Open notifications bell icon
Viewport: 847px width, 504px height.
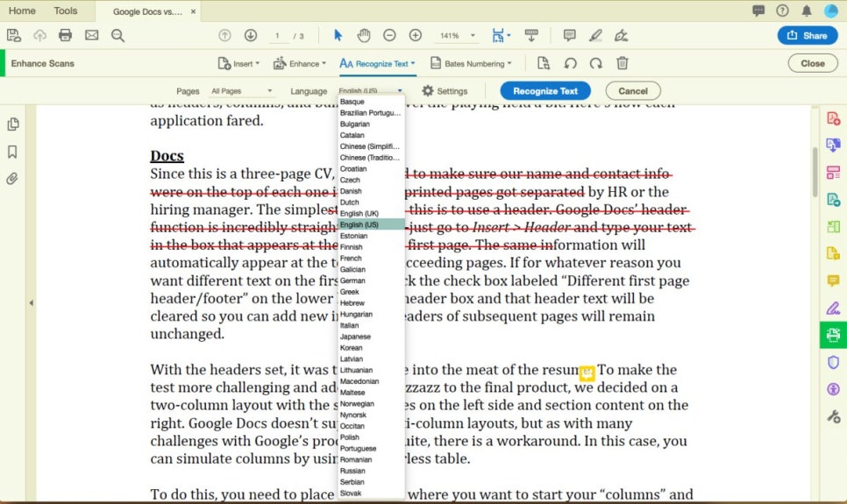[807, 11]
